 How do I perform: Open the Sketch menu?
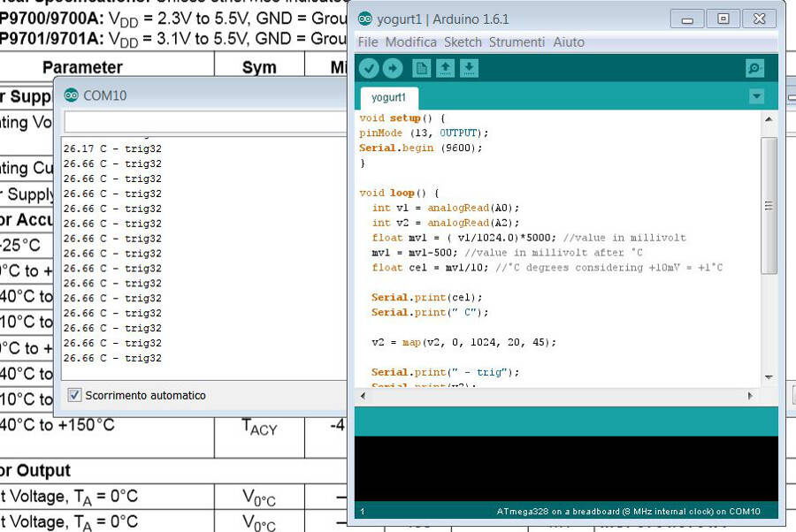click(x=463, y=42)
